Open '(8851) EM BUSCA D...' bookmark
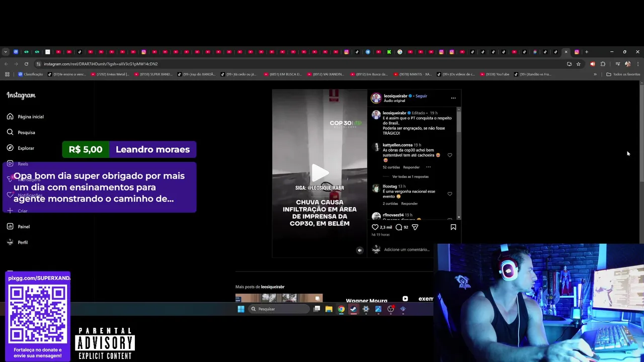The image size is (644, 362). (x=283, y=74)
